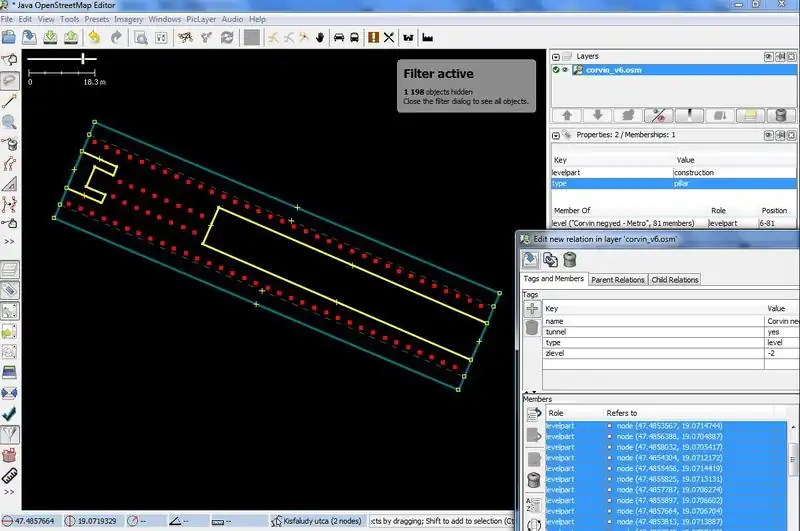Viewport: 800px width, 531px height.
Task: Delete the layer with the trash icon
Action: click(x=780, y=115)
